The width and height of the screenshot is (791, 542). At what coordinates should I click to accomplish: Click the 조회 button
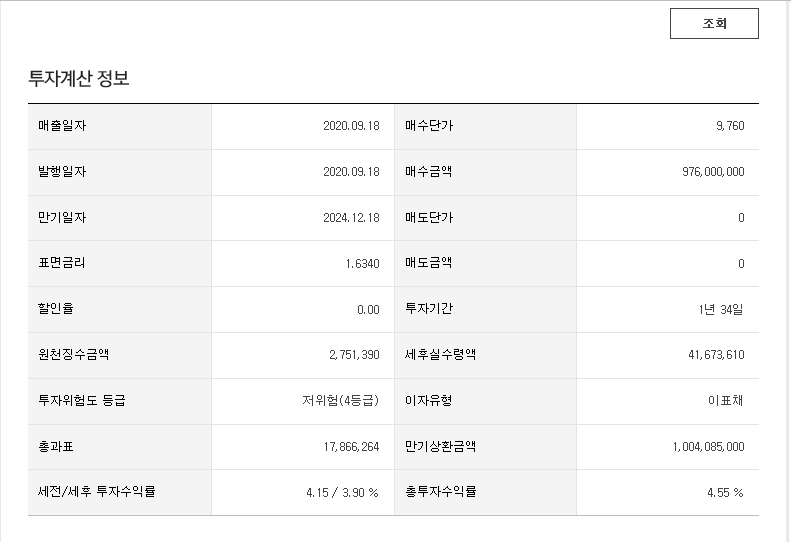pyautogui.click(x=714, y=23)
